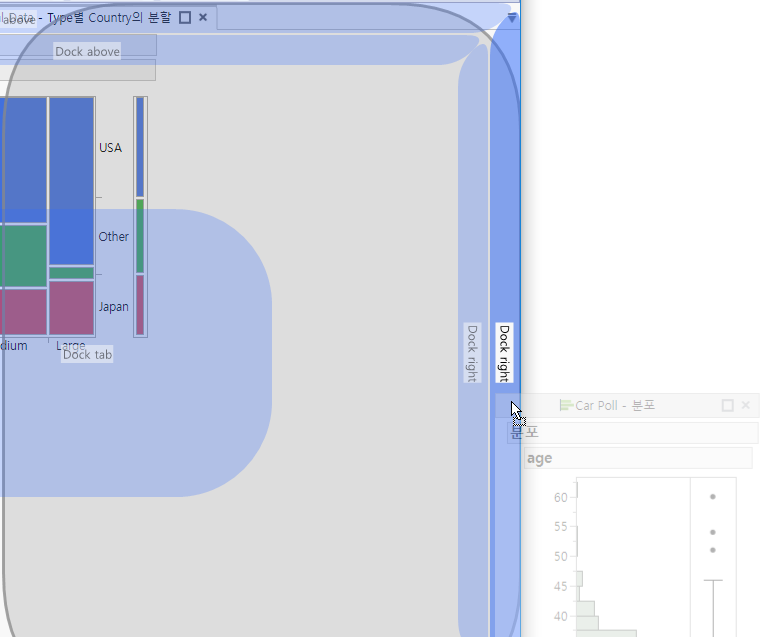
Task: Select the Type별 Country의 분할 tab
Action: click(x=109, y=18)
